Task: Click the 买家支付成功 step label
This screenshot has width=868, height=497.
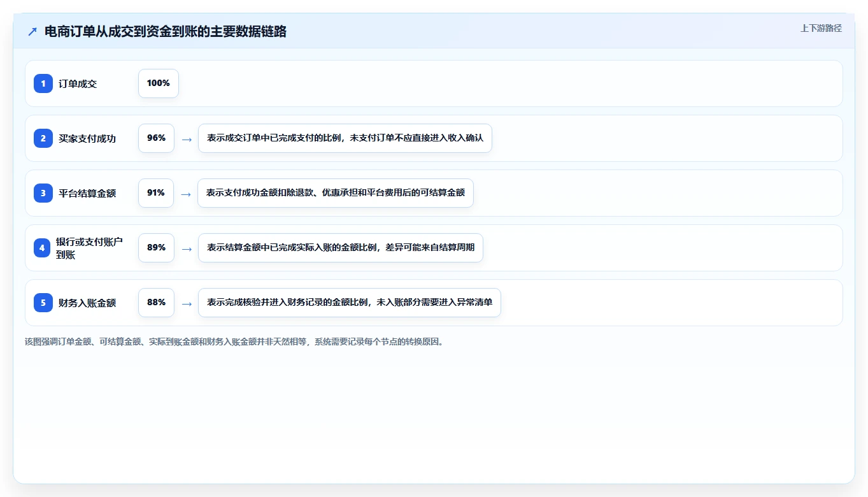Action: pos(87,138)
